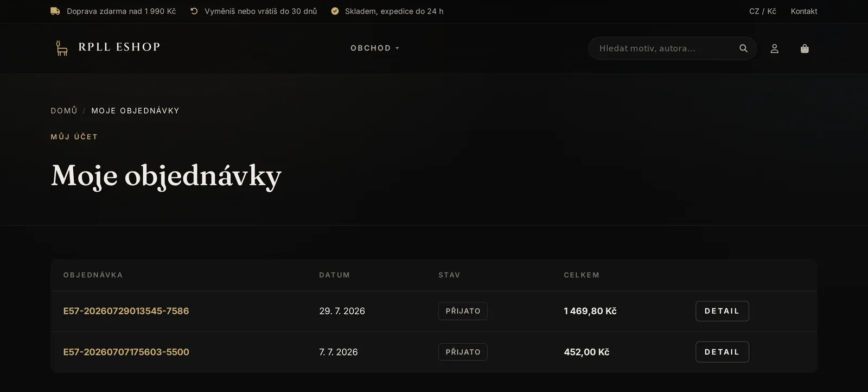Click the PŘIJATO badge for 29. 7. 2026

coord(463,311)
